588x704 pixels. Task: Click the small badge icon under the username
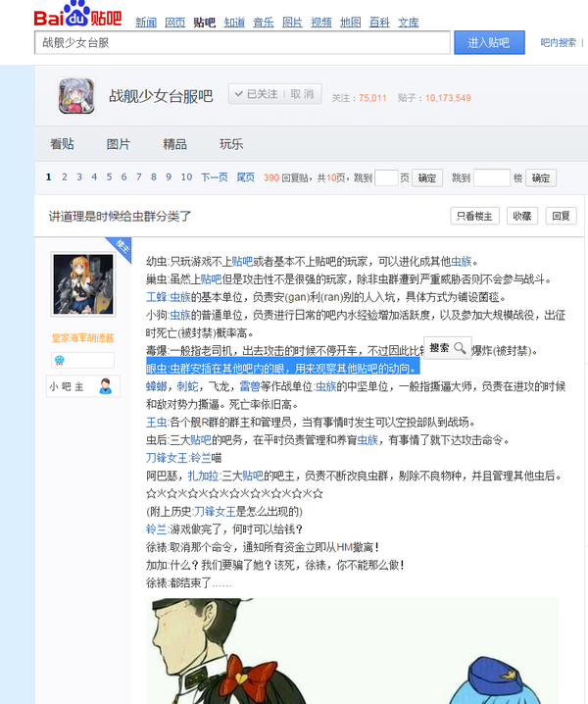point(59,360)
